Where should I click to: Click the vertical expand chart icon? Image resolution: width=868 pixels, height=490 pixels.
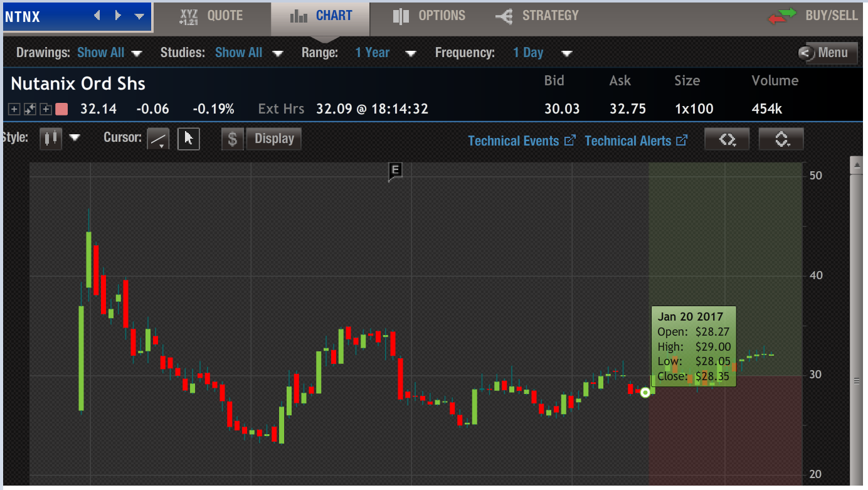(781, 139)
